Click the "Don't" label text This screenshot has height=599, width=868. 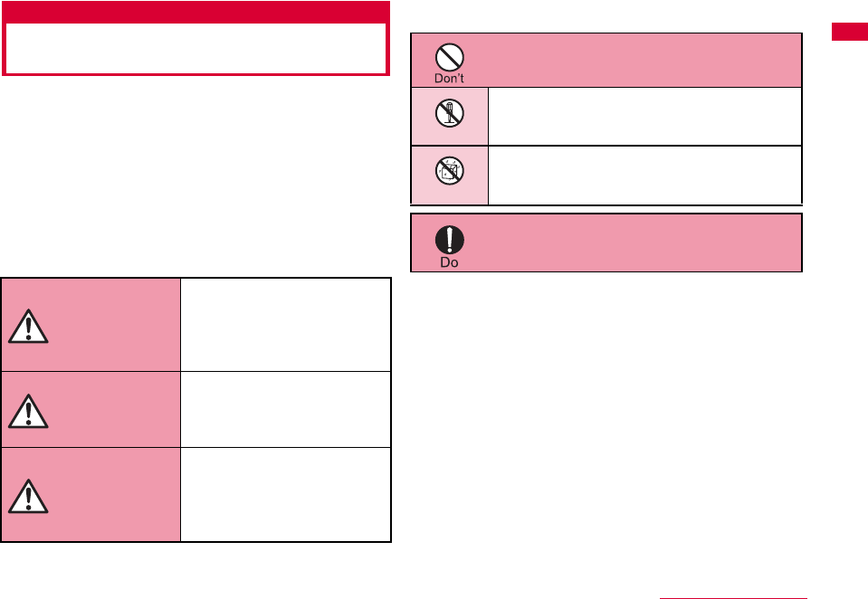coord(450,79)
